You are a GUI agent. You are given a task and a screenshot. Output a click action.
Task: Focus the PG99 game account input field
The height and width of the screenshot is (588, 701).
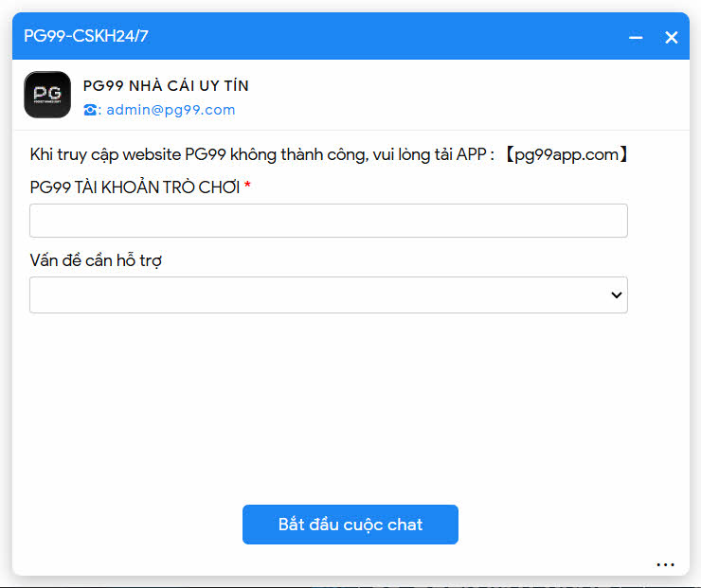(x=329, y=221)
